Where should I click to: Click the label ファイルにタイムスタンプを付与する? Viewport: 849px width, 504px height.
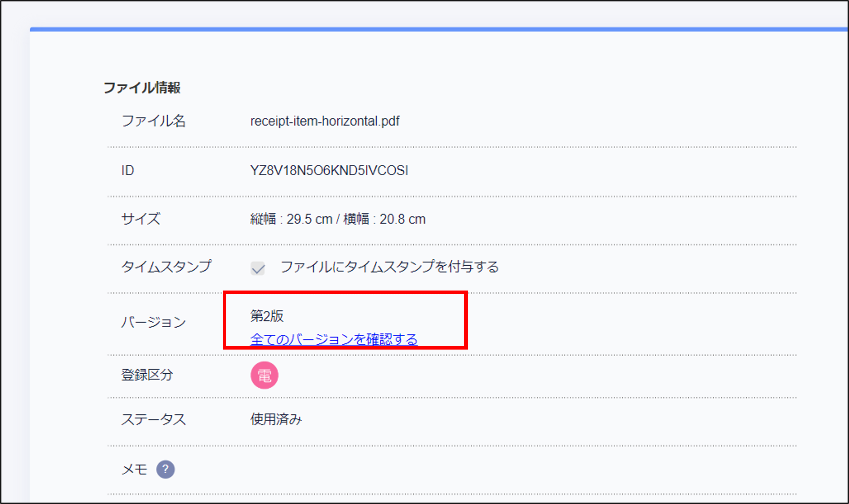pos(389,267)
